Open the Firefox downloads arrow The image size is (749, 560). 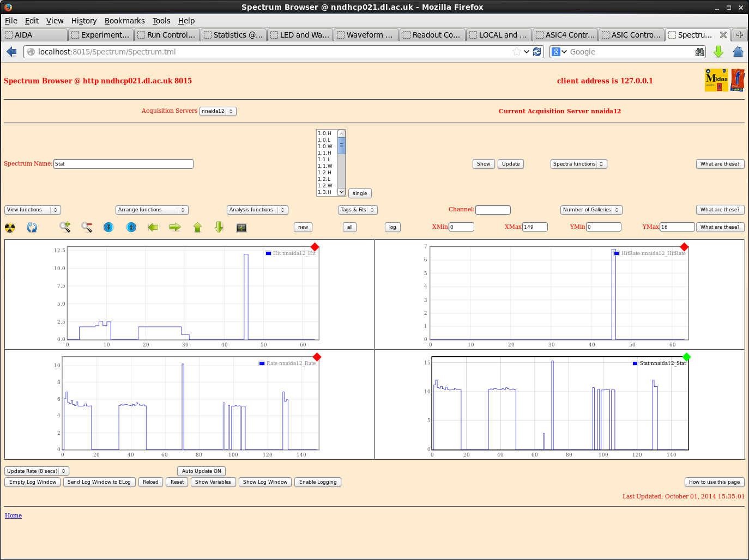718,52
